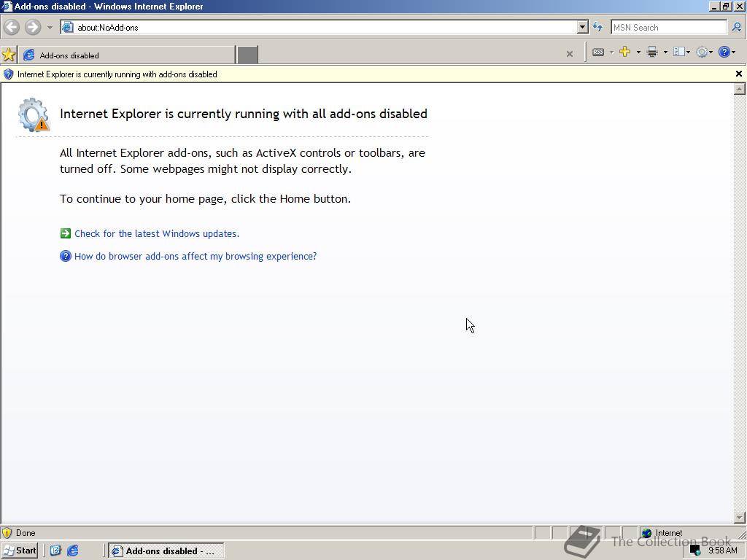The width and height of the screenshot is (747, 560).
Task: Click the blue question icon beside add-ons link
Action: click(65, 256)
